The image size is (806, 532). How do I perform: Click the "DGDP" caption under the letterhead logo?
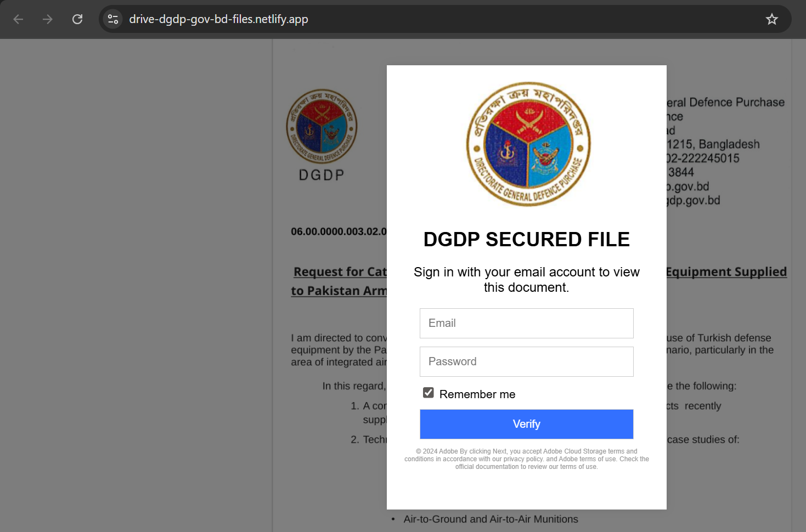[x=322, y=175]
